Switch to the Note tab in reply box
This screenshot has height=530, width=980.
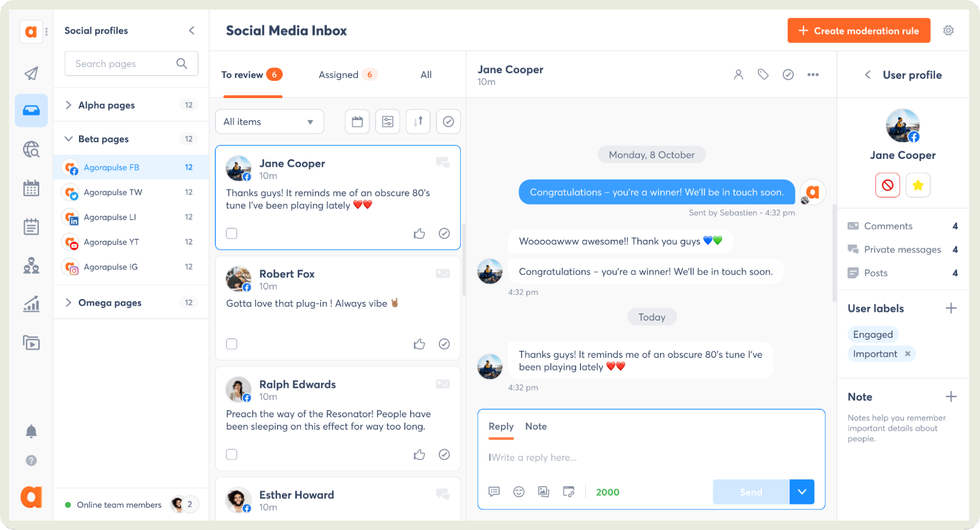pyautogui.click(x=535, y=427)
